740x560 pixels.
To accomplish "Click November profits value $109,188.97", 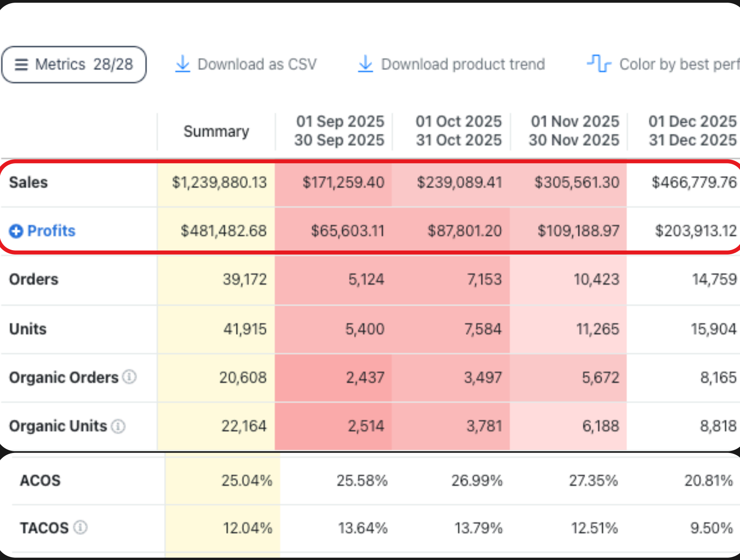I will pos(579,231).
